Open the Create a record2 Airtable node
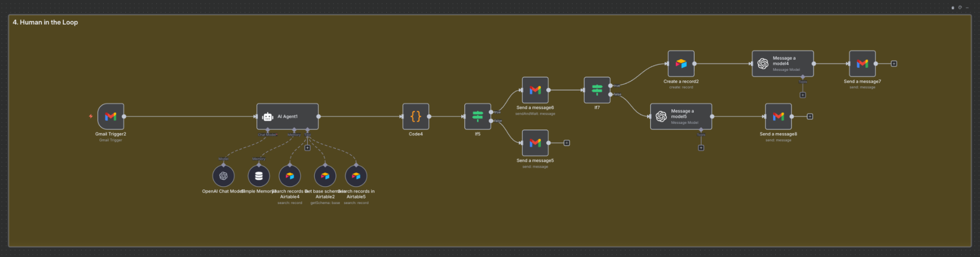 (x=681, y=64)
